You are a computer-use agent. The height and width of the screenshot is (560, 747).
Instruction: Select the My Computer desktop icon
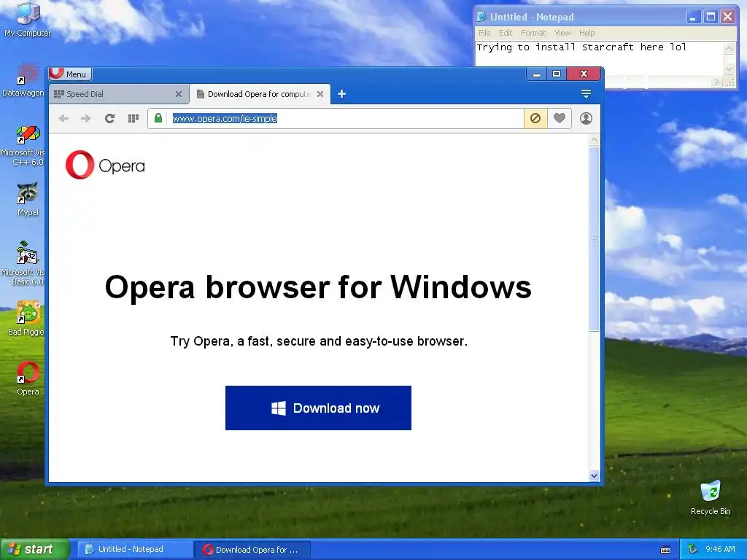[x=28, y=20]
